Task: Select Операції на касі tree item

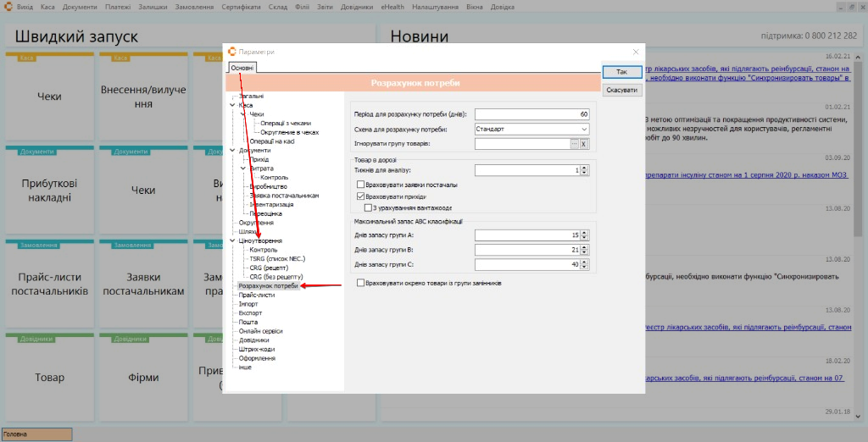Action: [x=272, y=141]
